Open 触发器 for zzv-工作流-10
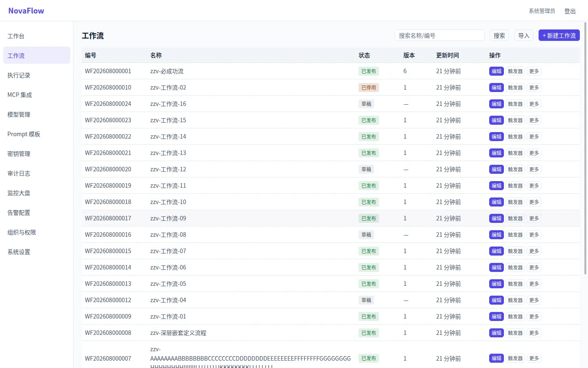 515,202
